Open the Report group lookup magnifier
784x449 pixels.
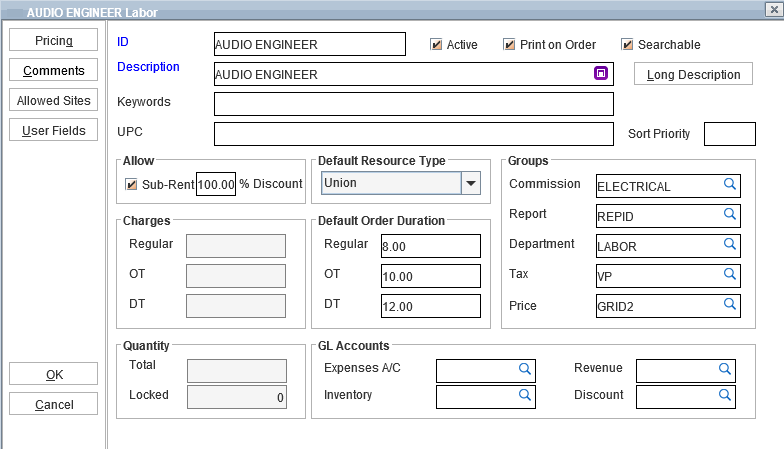[730, 215]
